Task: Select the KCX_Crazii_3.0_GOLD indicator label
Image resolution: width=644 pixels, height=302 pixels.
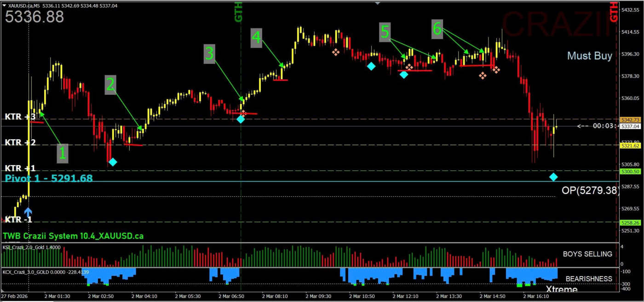Action: pos(45,272)
